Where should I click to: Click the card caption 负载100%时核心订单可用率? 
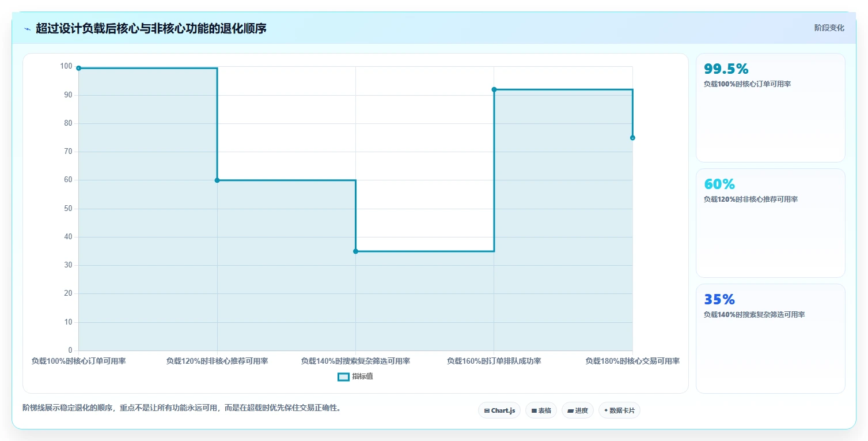click(x=747, y=84)
